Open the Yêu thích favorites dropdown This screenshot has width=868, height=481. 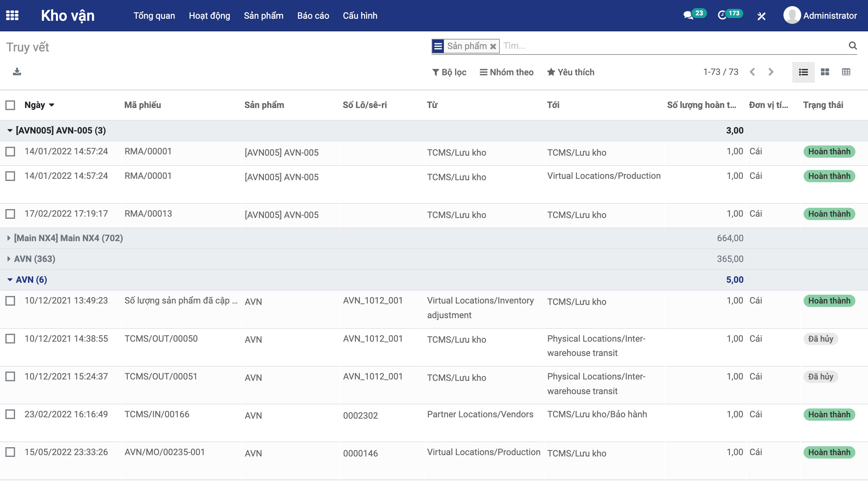coord(571,72)
